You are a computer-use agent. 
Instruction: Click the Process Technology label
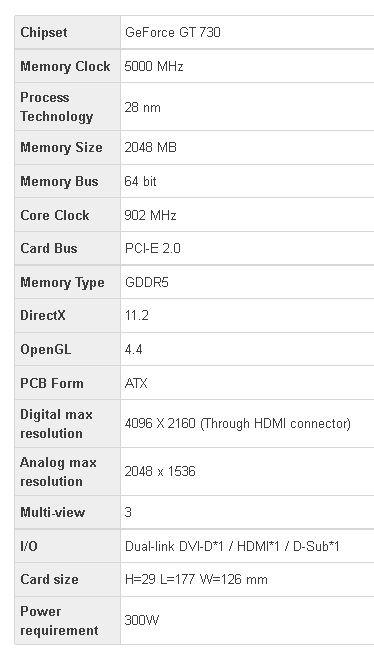(57, 106)
